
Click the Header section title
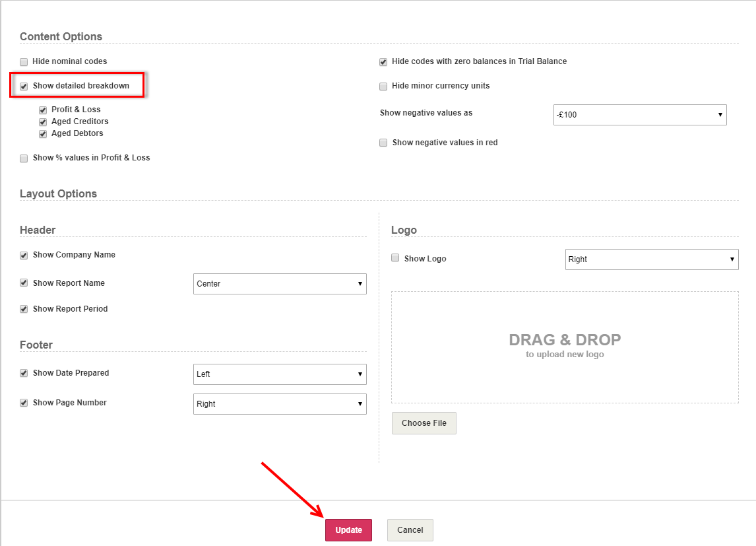(x=38, y=230)
